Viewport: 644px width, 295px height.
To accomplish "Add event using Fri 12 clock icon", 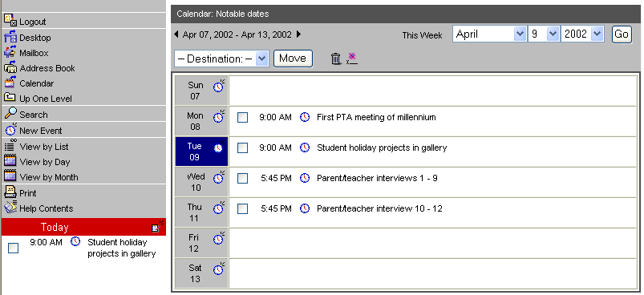I will click(x=219, y=239).
